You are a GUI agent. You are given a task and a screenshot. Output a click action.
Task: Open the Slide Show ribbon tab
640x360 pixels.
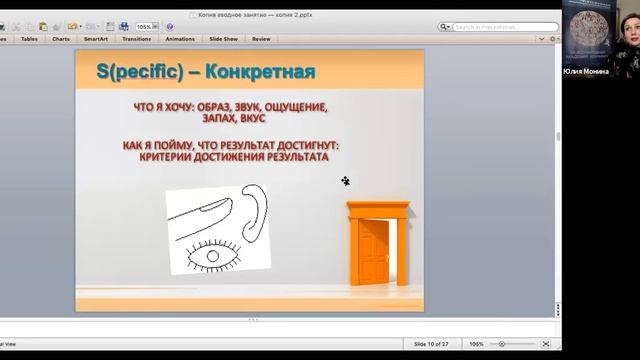224,39
